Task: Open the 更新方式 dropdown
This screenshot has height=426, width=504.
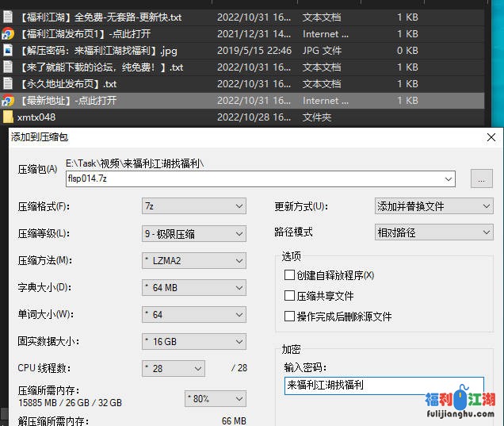Action: tap(433, 206)
